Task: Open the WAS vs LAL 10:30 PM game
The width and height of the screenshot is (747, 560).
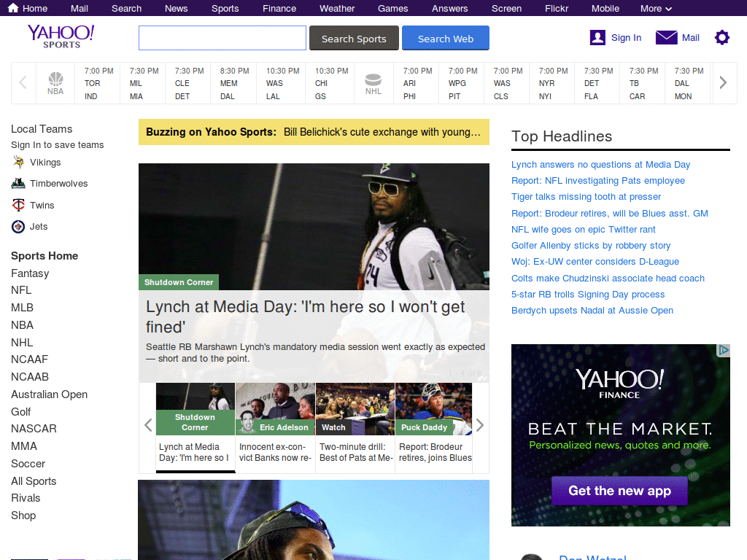Action: point(282,83)
